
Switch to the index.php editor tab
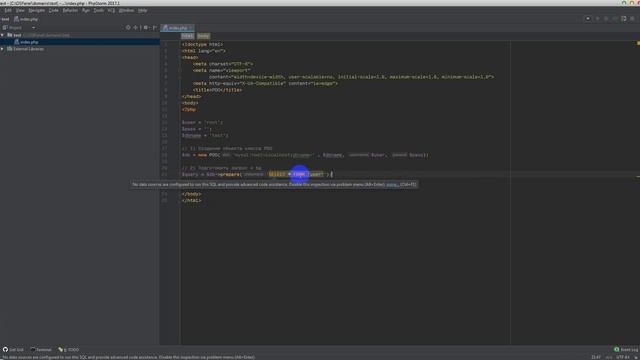[x=176, y=28]
